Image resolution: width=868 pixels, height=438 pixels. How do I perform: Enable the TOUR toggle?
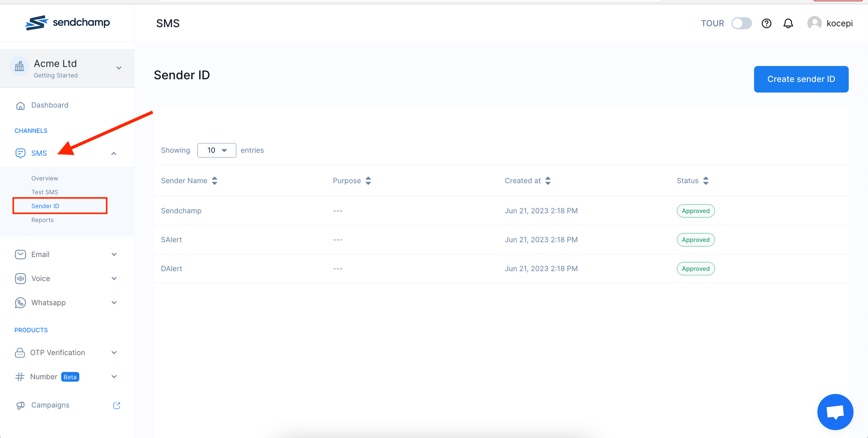[742, 23]
